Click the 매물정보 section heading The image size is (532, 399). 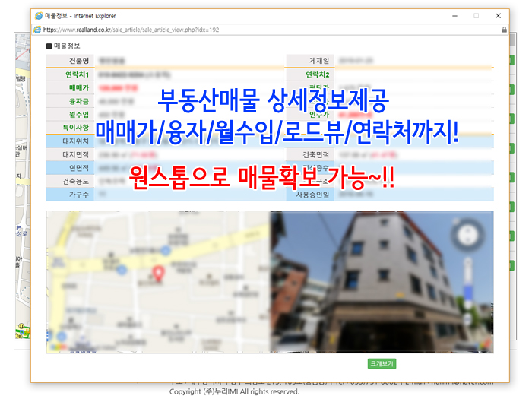[63, 46]
